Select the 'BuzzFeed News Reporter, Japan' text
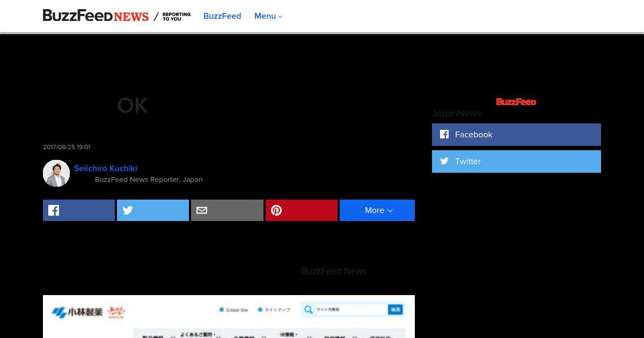Viewport: 644px width, 338px height. 149,180
